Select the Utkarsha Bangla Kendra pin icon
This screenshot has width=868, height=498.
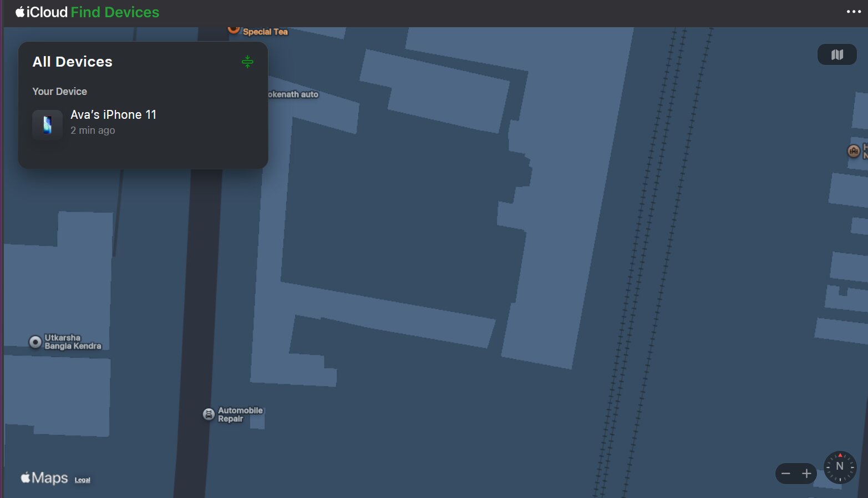[35, 342]
